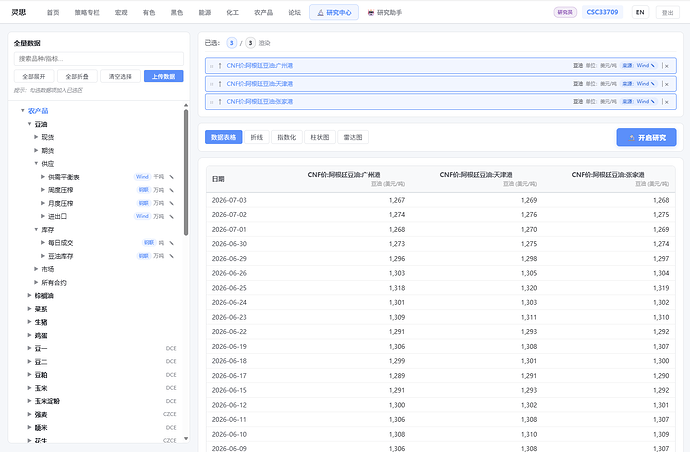
Task: Click the 开启研究 button
Action: point(646,138)
